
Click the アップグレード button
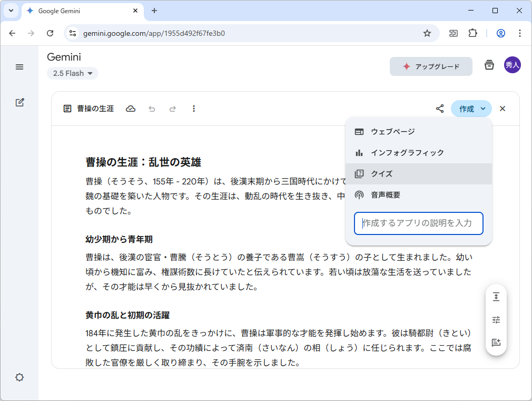[431, 66]
